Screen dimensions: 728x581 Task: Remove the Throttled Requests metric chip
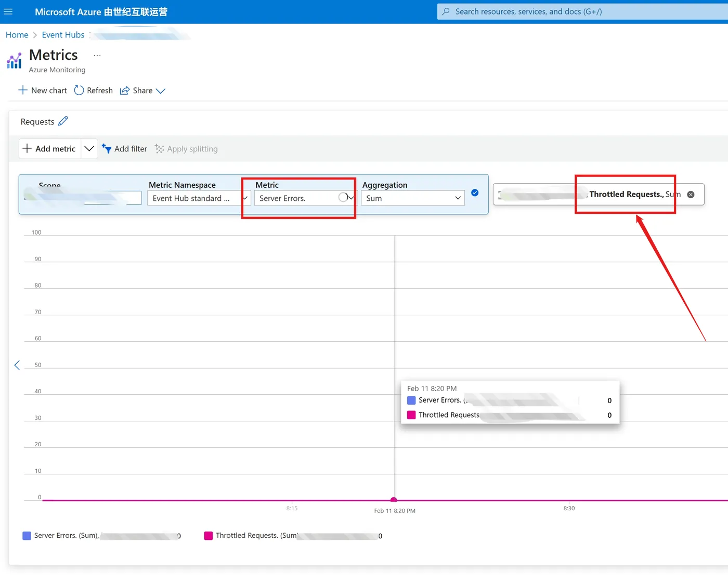pos(691,195)
